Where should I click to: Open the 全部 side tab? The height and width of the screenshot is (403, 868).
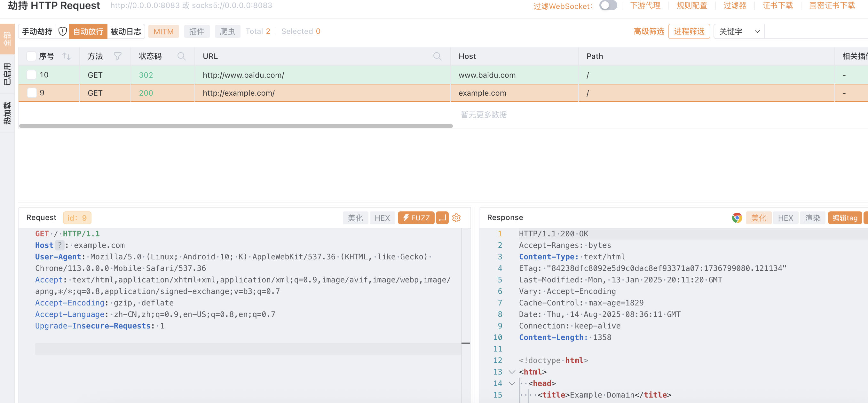click(x=7, y=39)
